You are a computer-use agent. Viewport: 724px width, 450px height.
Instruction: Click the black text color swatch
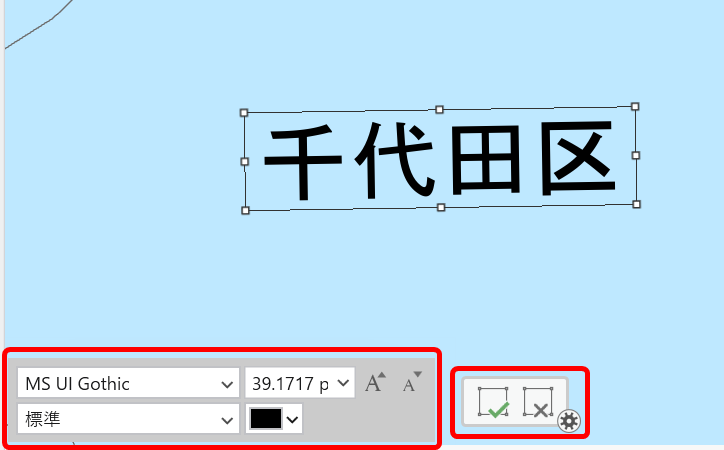coord(266,419)
